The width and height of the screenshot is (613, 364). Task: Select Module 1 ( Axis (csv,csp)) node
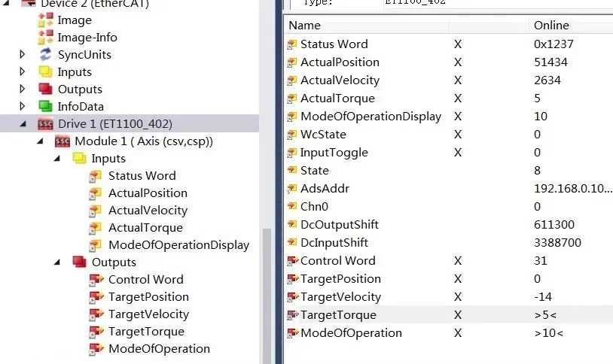(144, 141)
